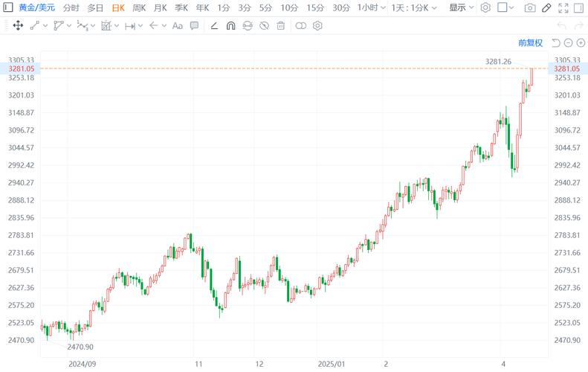Screen dimensions: 588x372
Task: Reset chart zoom with curved arrow
Action: point(556,43)
